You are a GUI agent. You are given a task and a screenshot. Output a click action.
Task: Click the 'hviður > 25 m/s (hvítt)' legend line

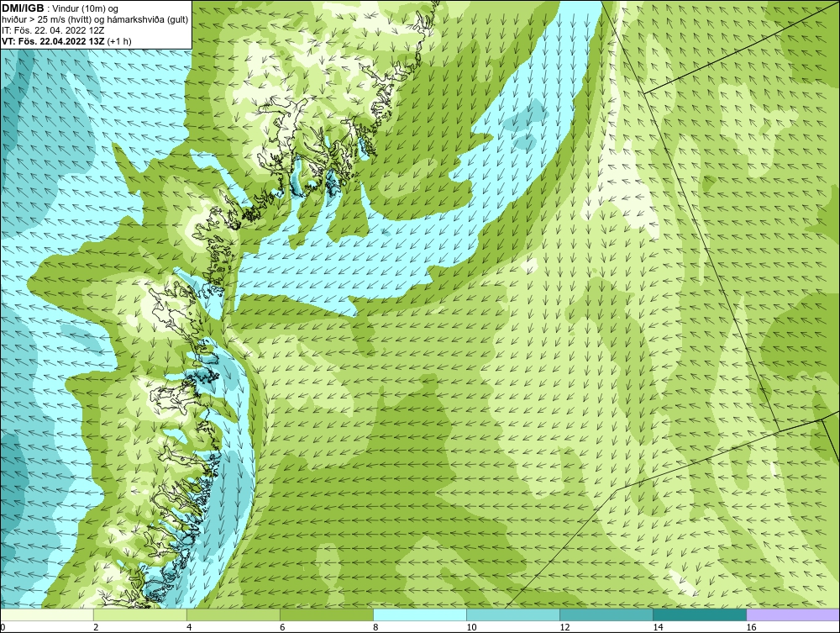point(95,19)
